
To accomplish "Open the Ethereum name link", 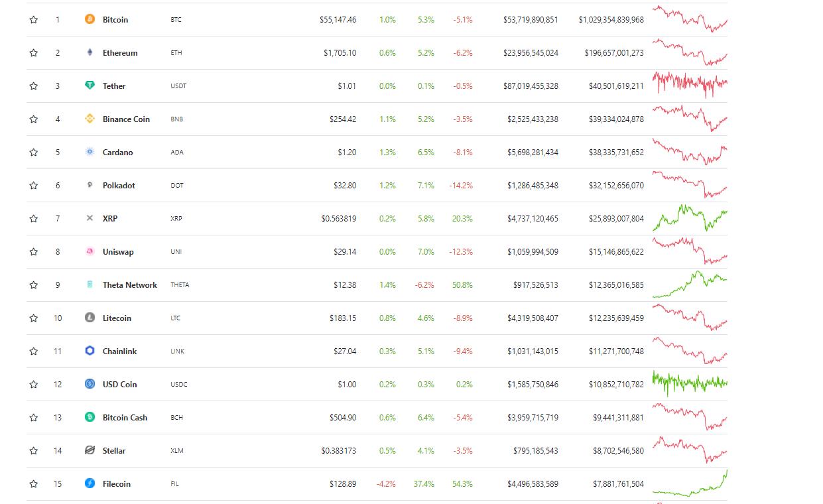I will [x=120, y=52].
